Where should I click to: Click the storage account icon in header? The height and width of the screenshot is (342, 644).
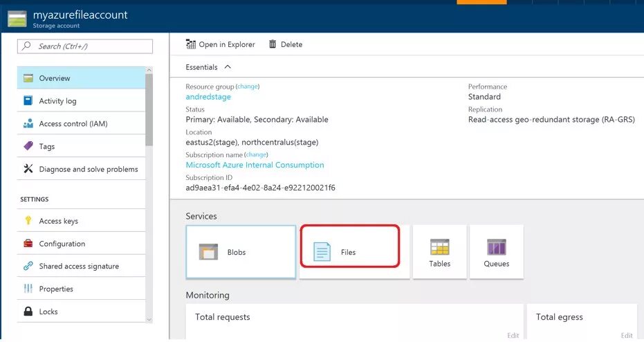click(17, 19)
